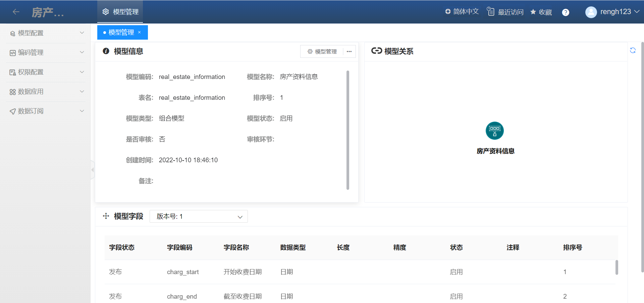Close the 模型管理 tab
Viewport: 644px width, 303px height.
[140, 32]
